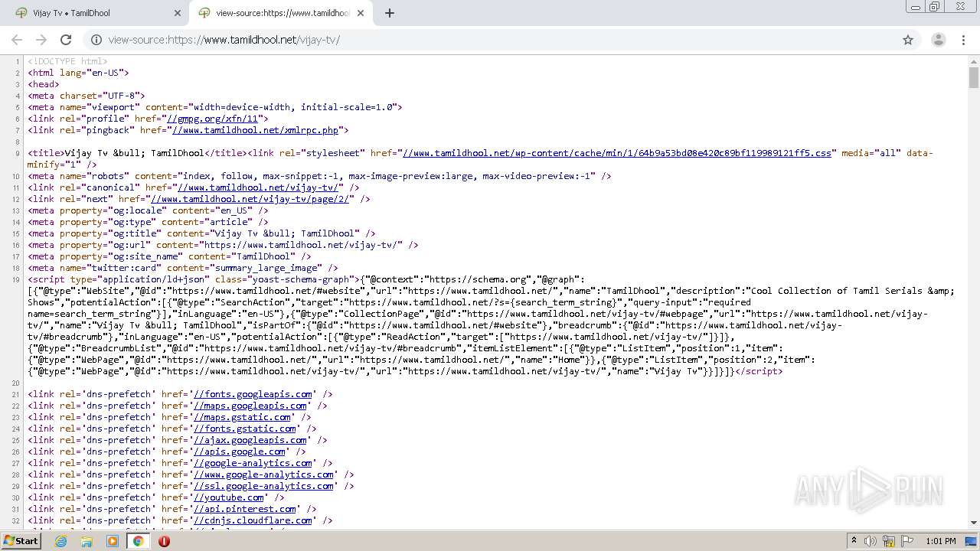Follow the canonical vijay-tv link
The height and width of the screenshot is (551, 980).
click(x=257, y=187)
